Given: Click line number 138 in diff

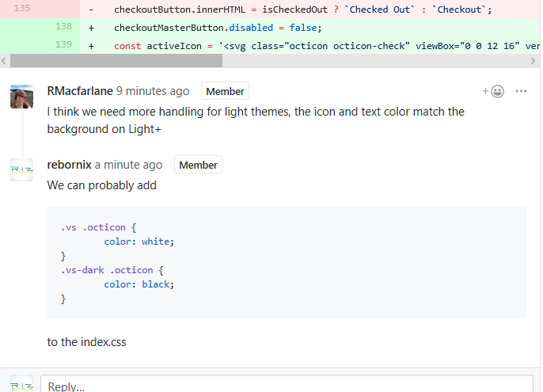Looking at the screenshot, I should point(63,26).
